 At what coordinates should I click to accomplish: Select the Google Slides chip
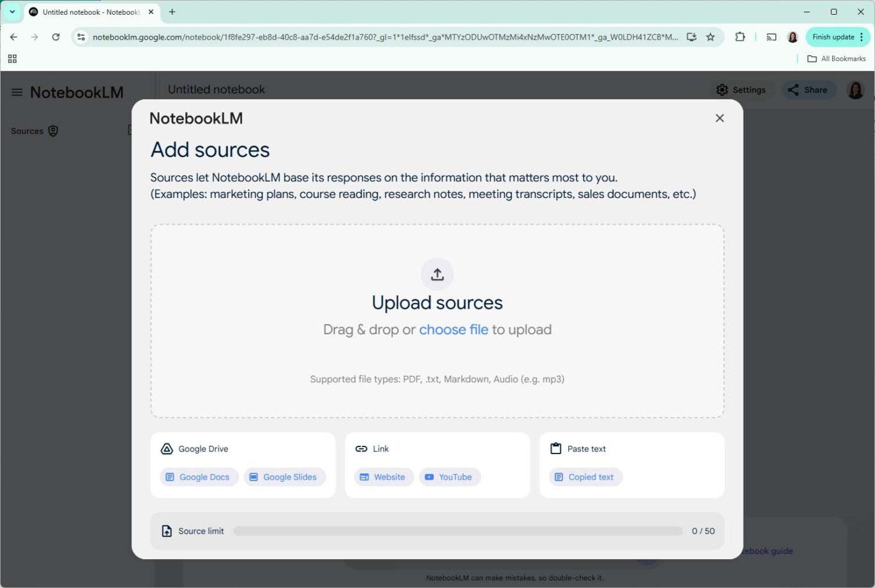[284, 477]
